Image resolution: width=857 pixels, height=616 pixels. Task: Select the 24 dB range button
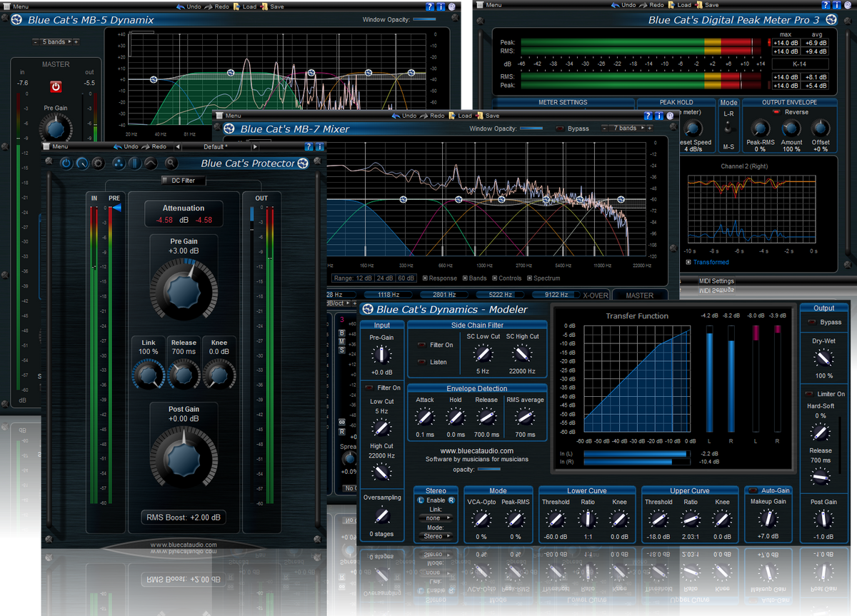[x=384, y=278]
